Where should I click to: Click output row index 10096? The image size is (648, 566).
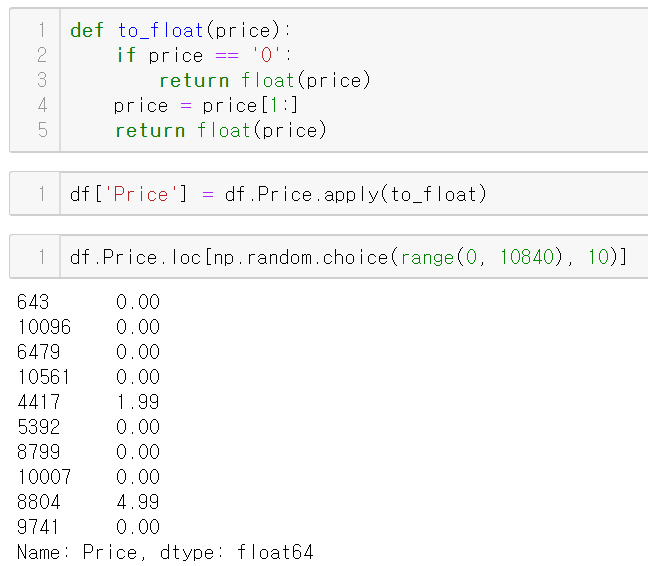44,327
